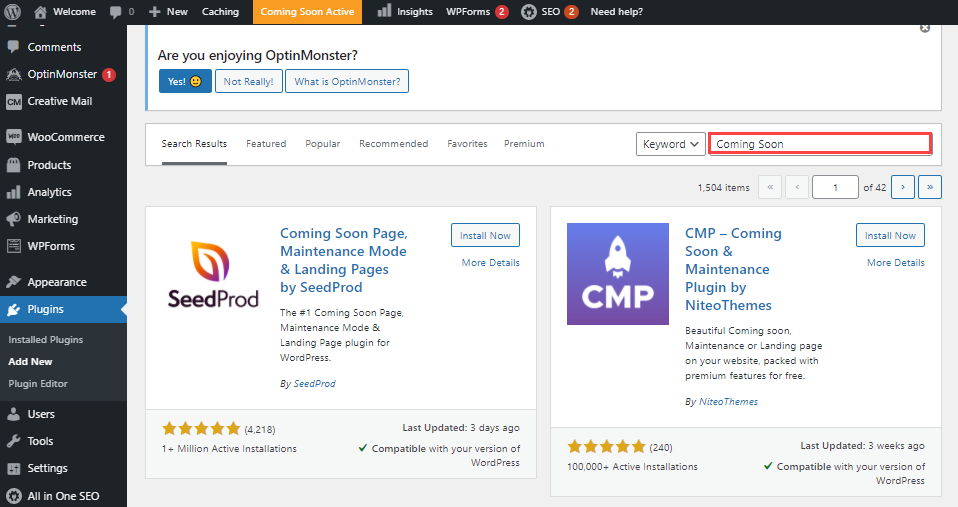958x507 pixels.
Task: Open the Welcome site home link
Action: tap(65, 12)
